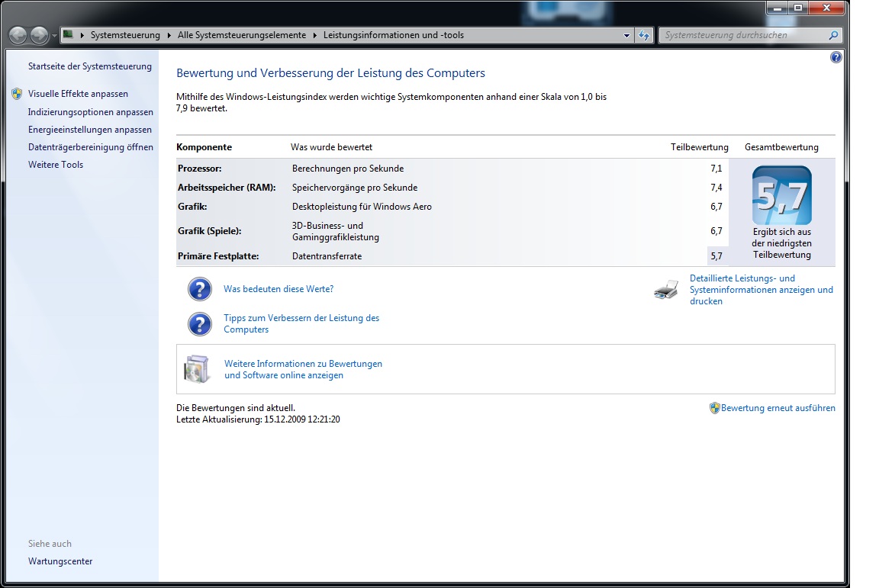Click the Prozessor score 7,1
The width and height of the screenshot is (879, 588).
coord(716,168)
